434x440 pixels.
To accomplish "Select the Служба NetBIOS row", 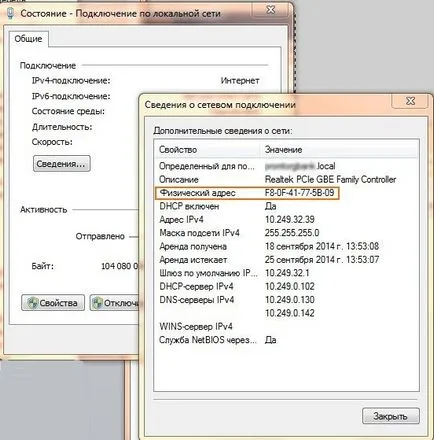I will [x=286, y=340].
